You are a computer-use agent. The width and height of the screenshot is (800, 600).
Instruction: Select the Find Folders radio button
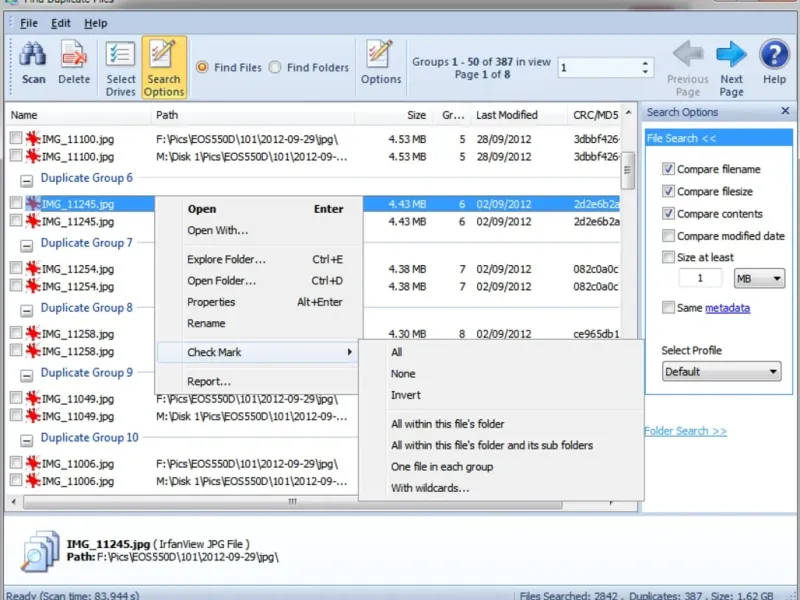(275, 68)
